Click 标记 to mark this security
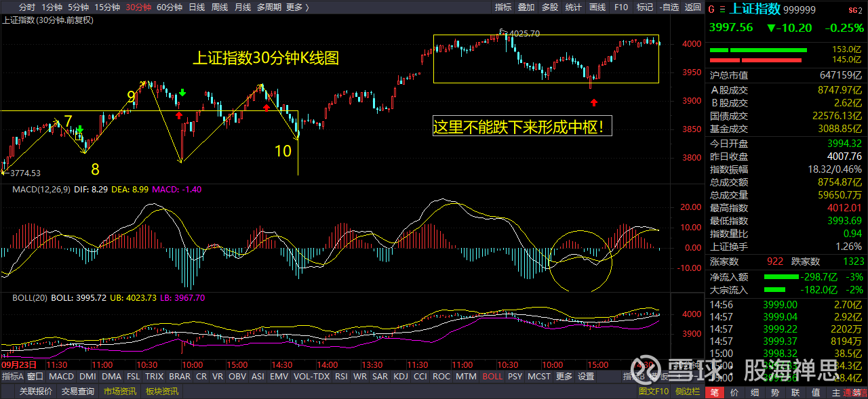The height and width of the screenshot is (399, 868). 645,7
